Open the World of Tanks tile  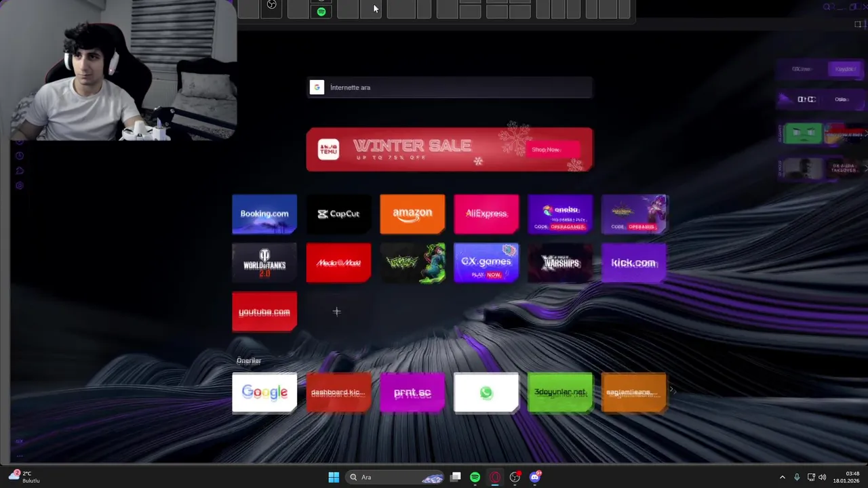[x=264, y=263]
